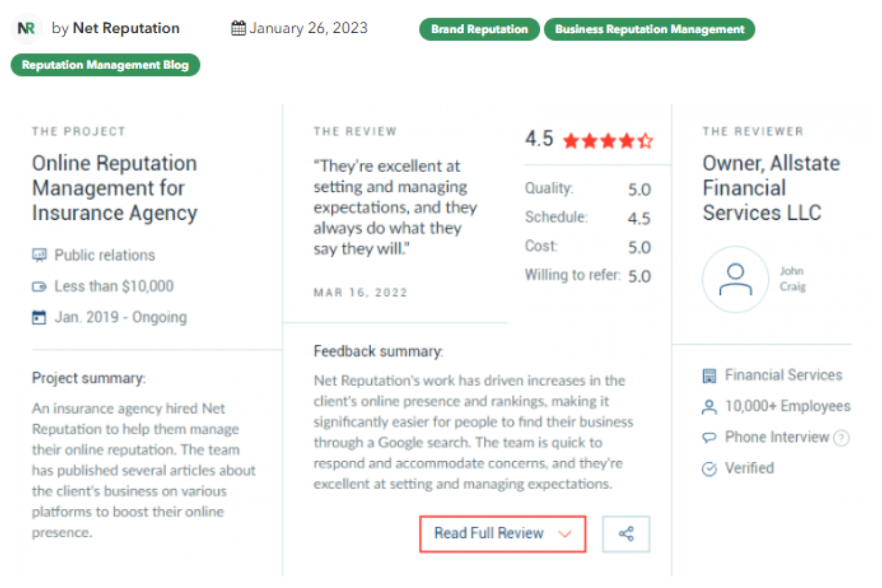This screenshot has width=882, height=588.
Task: Click the share icon beside Read Full Review
Action: click(x=626, y=534)
